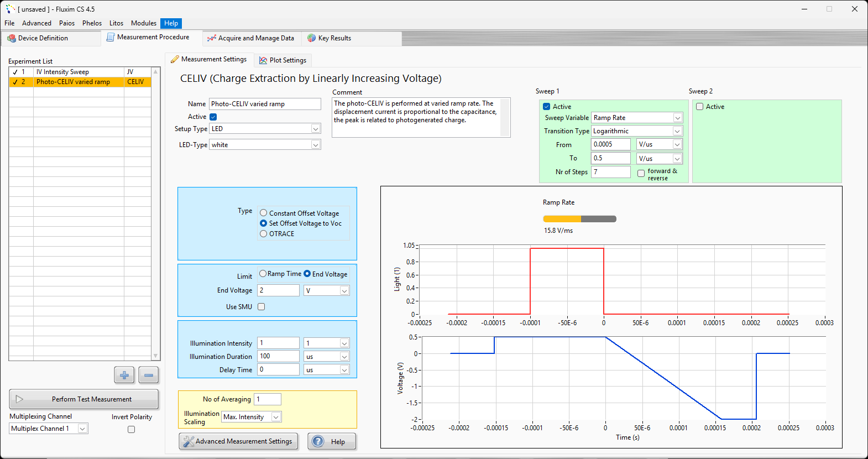Switch to Plot Settings tab

283,60
